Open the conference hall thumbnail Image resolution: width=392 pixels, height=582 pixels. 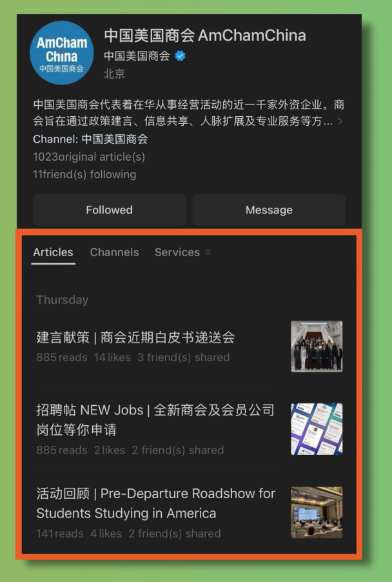coord(317,512)
